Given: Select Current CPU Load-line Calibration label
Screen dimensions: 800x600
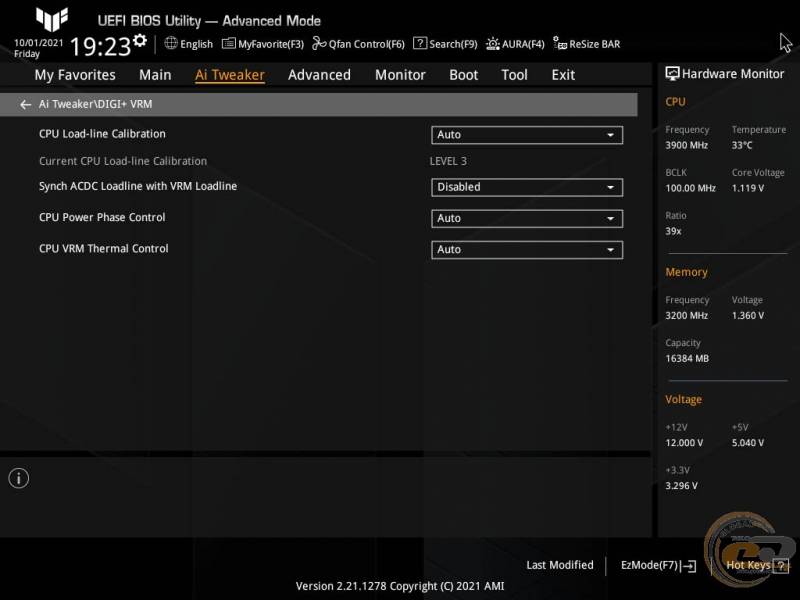Looking at the screenshot, I should point(123,161).
